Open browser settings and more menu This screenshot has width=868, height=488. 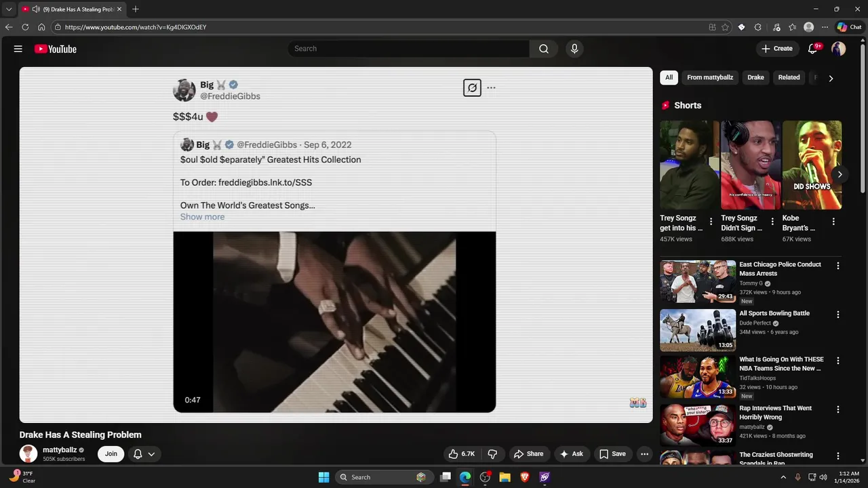point(825,27)
